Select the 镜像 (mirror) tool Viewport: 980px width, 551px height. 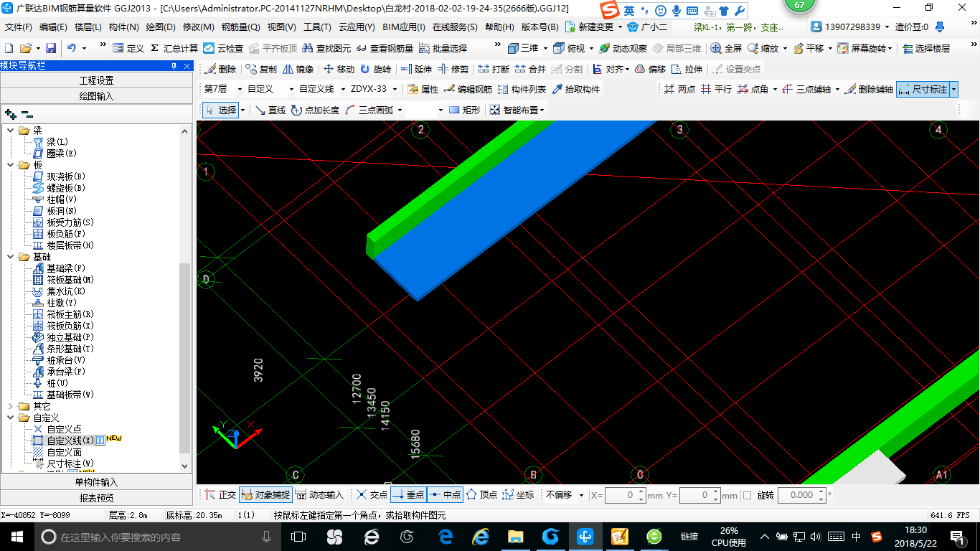click(298, 70)
